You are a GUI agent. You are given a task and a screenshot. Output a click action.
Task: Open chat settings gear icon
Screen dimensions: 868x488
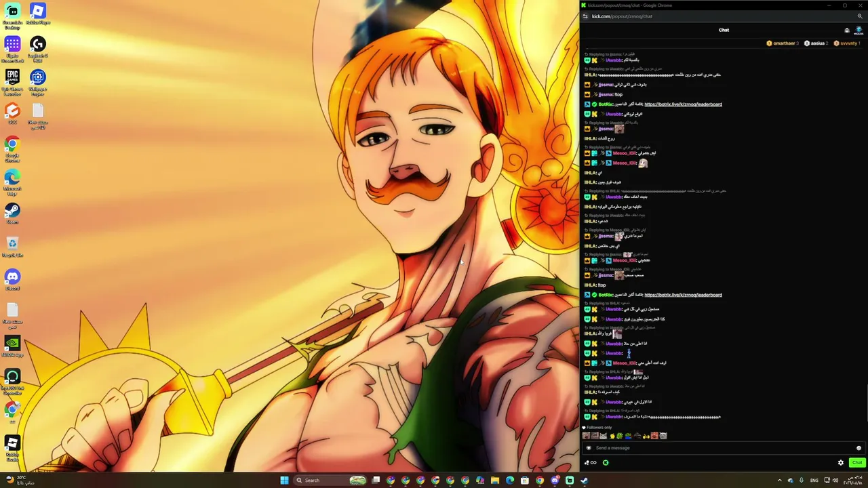point(841,463)
